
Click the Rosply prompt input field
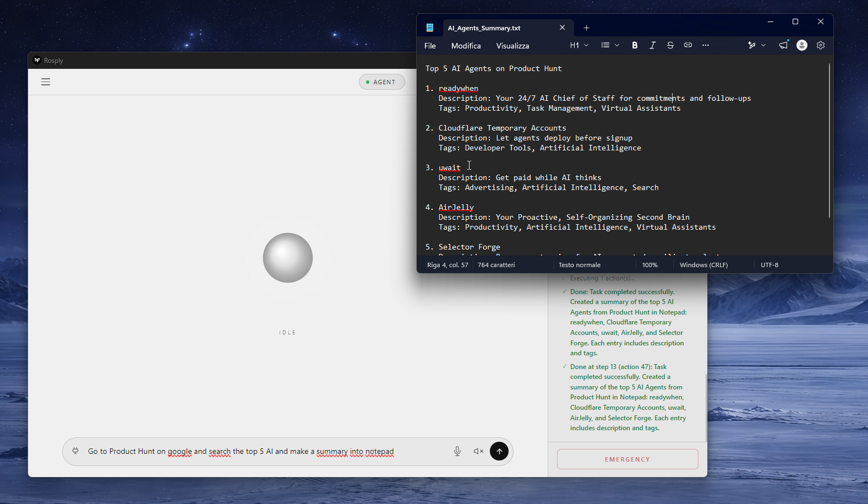264,451
